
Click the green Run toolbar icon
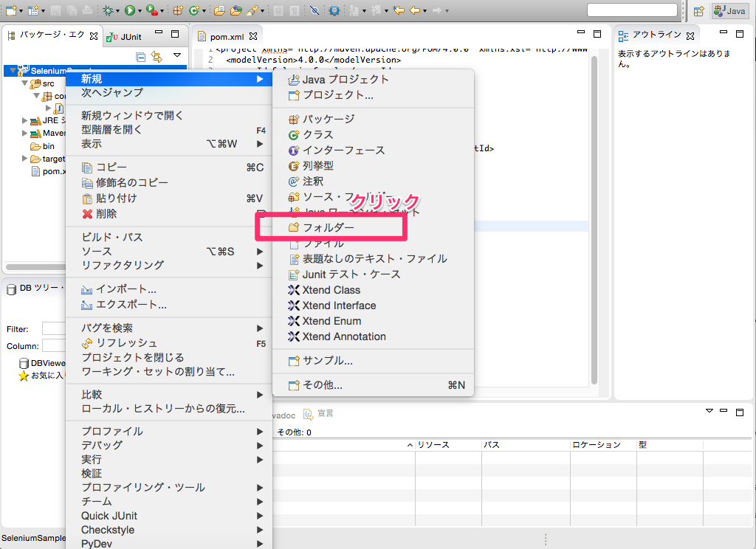pos(130,10)
